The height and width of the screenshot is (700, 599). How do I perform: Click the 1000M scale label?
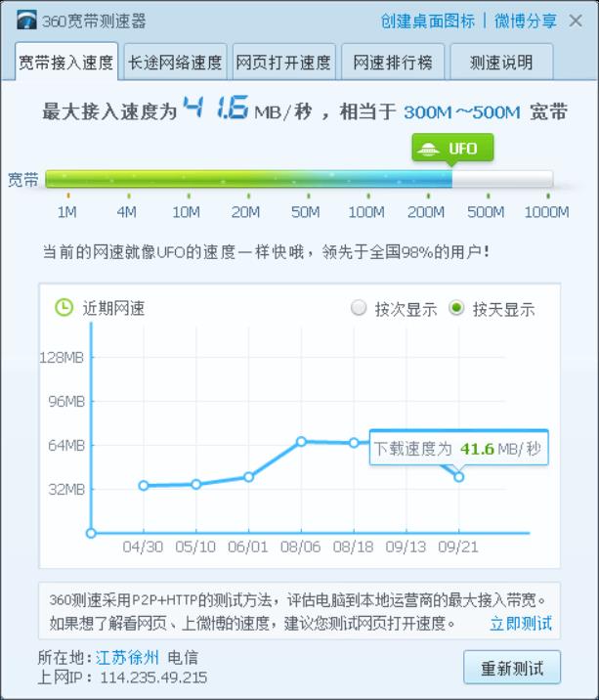pos(547,212)
